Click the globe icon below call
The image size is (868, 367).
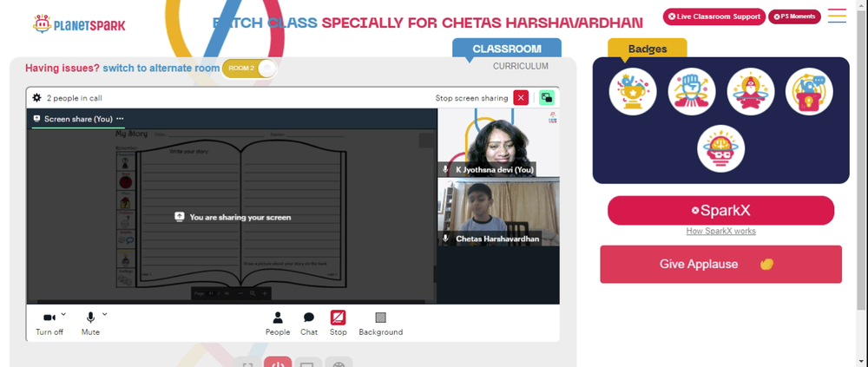tap(339, 362)
